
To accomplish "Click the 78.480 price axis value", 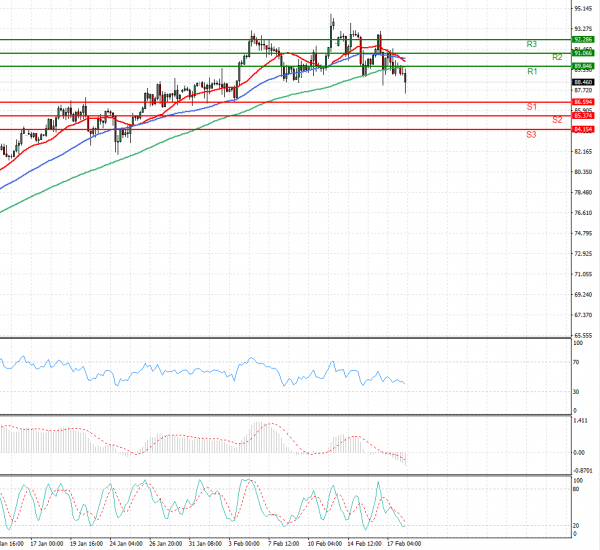I will tap(583, 192).
